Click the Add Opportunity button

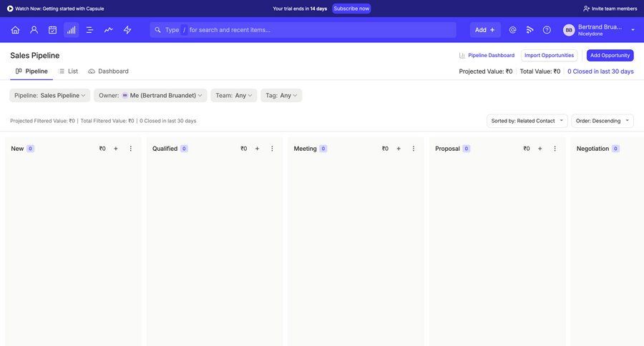(x=610, y=55)
